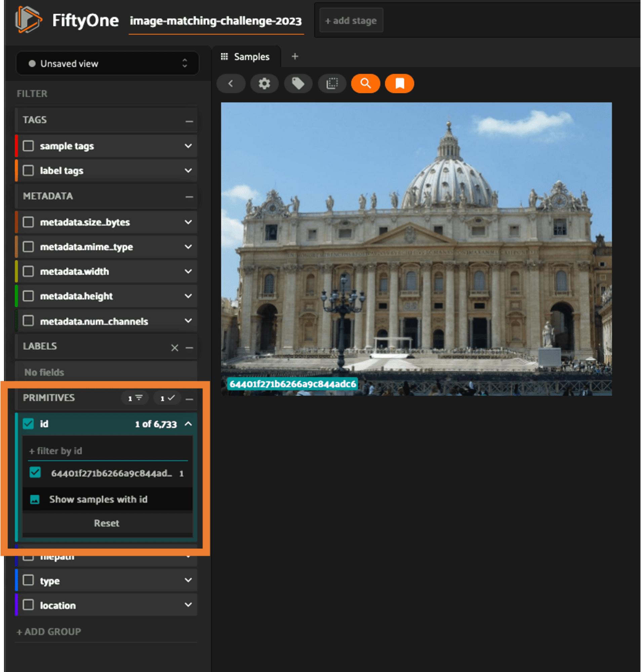Uncheck the id field checkbox
This screenshot has height=672, width=641.
(x=28, y=424)
